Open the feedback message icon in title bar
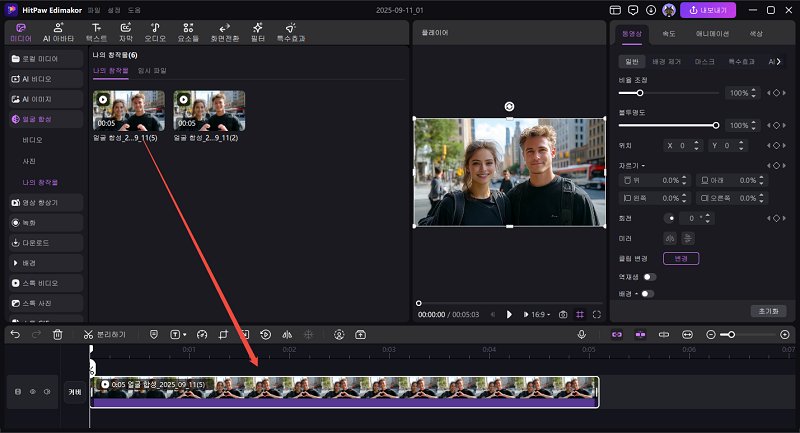Screen dimensions: 800x433 (x=633, y=10)
